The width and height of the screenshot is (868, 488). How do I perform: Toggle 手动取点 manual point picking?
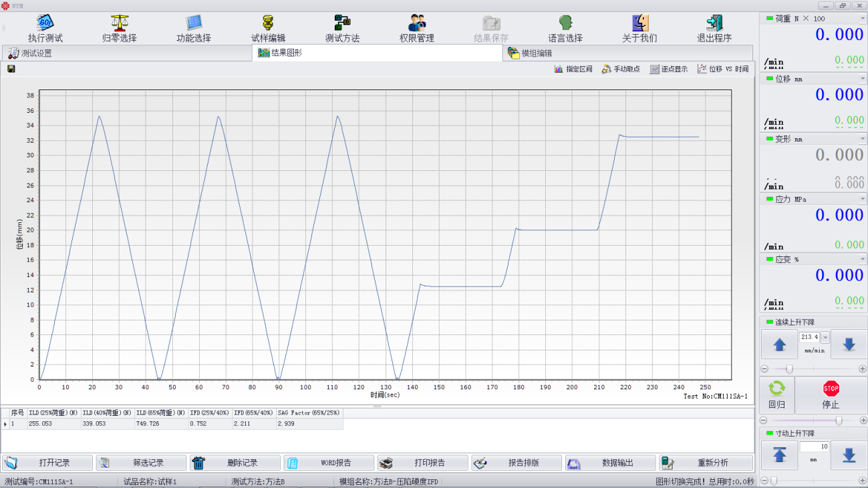point(621,69)
